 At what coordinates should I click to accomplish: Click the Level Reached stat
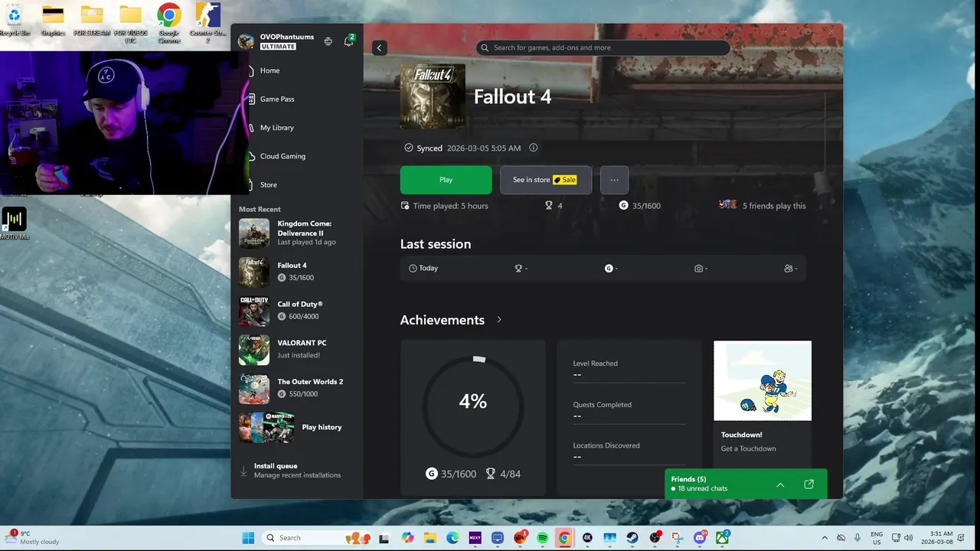tap(629, 369)
